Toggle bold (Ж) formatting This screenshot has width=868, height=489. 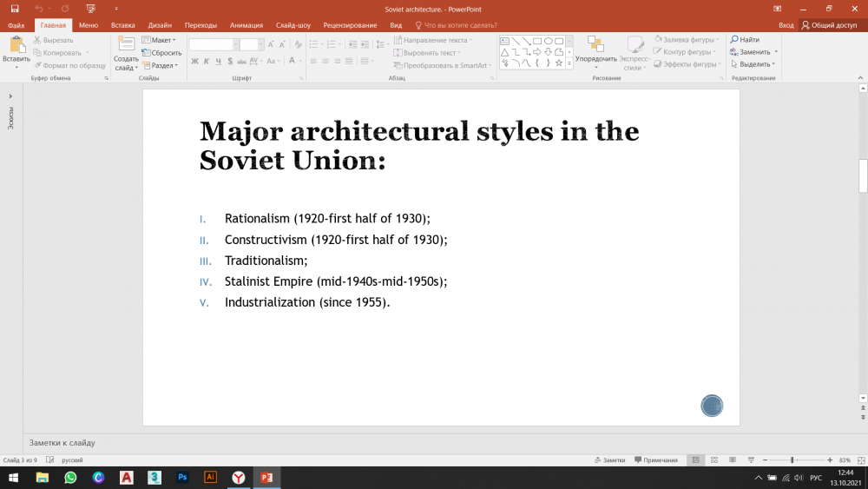pos(194,62)
